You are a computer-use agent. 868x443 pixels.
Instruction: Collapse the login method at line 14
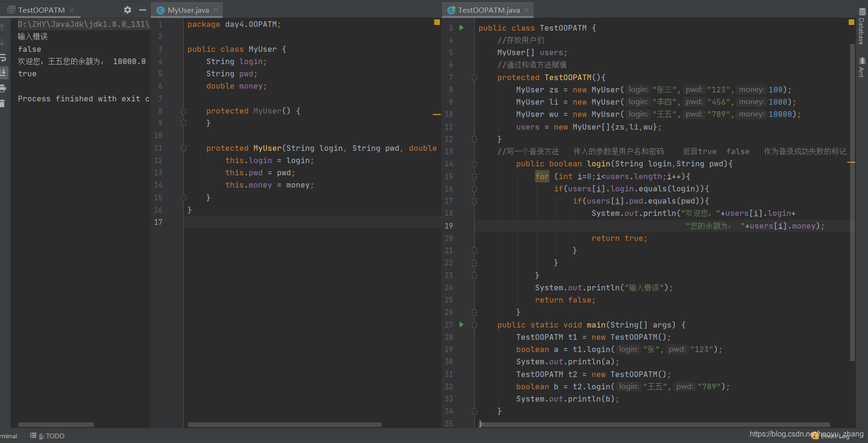pos(474,164)
